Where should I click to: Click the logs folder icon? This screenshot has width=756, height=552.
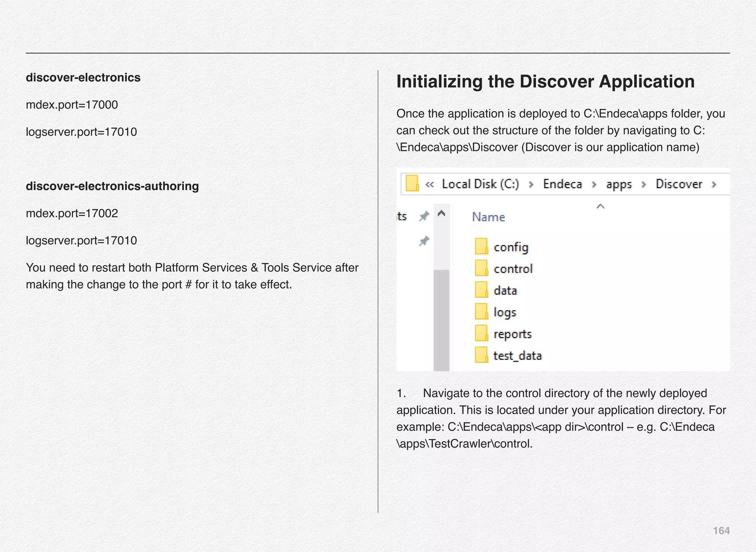pyautogui.click(x=481, y=312)
